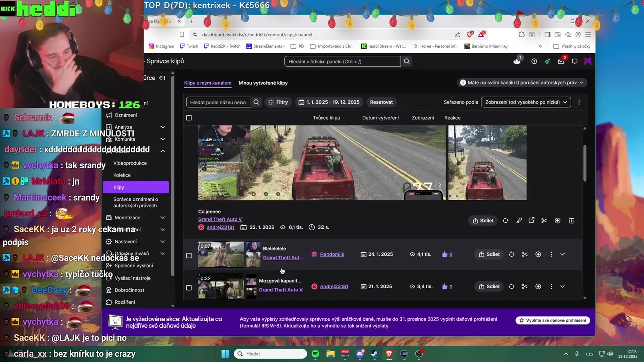This screenshot has width=644, height=362.
Task: Click the green sparkle icon in Twitch header
Action: 547,61
